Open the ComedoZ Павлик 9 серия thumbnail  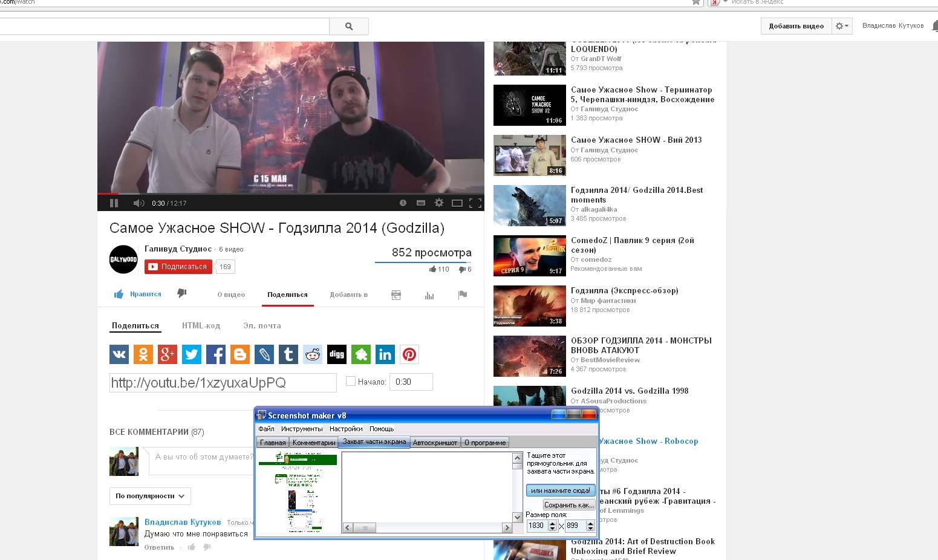tap(530, 256)
